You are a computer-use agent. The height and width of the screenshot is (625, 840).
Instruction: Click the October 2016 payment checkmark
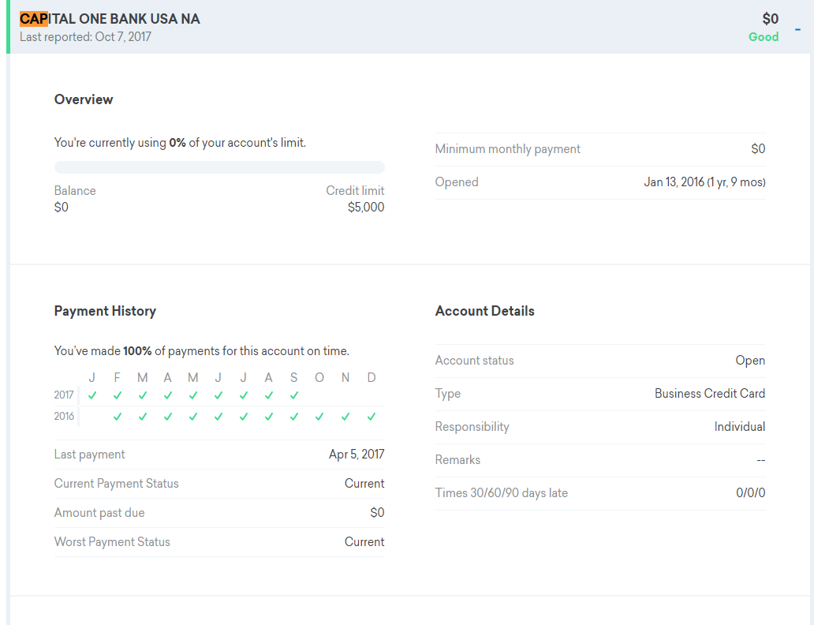tap(319, 417)
